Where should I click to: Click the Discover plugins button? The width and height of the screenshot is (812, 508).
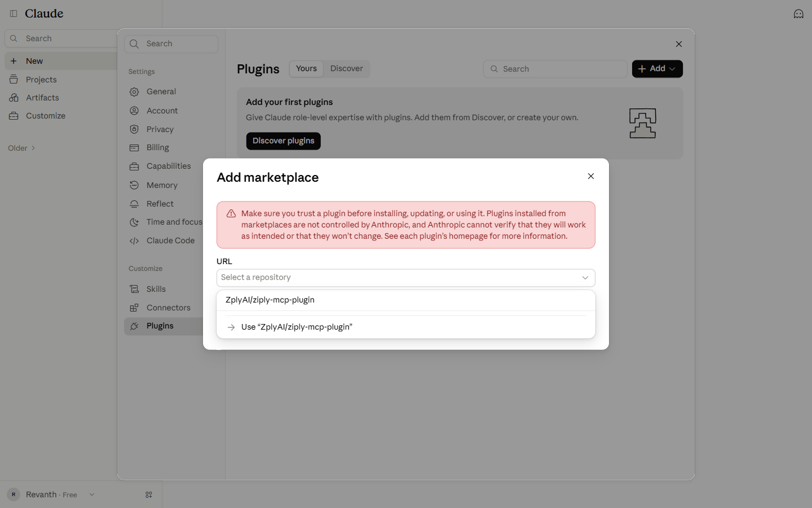click(284, 141)
